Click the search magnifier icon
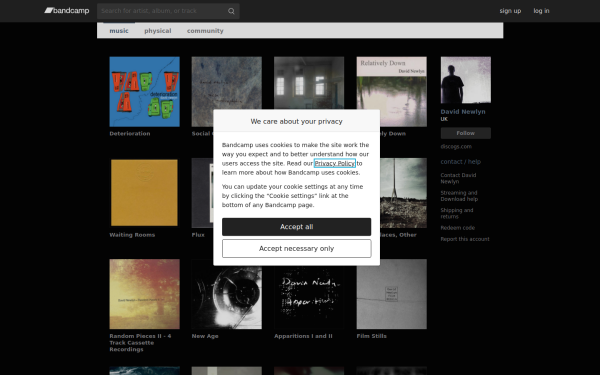Screen dimensions: 600x375 [231, 11]
